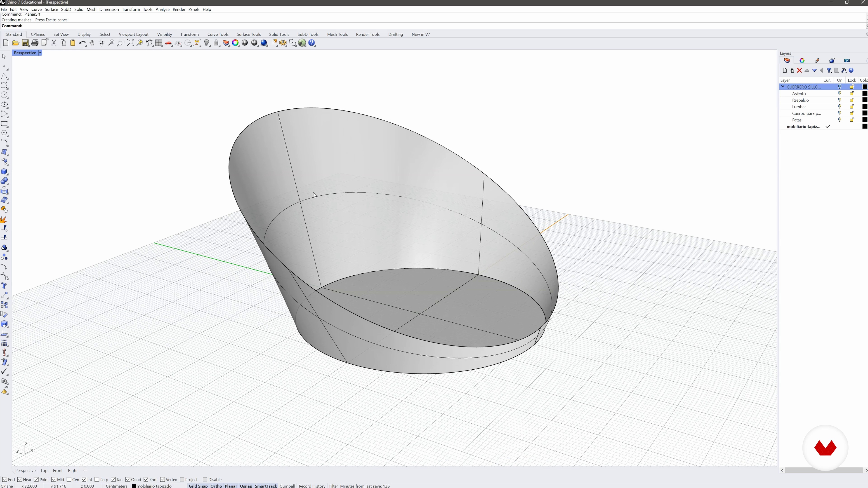Viewport: 868px width, 488px height.
Task: Click the Move Layer Down blue arrow
Action: click(814, 70)
